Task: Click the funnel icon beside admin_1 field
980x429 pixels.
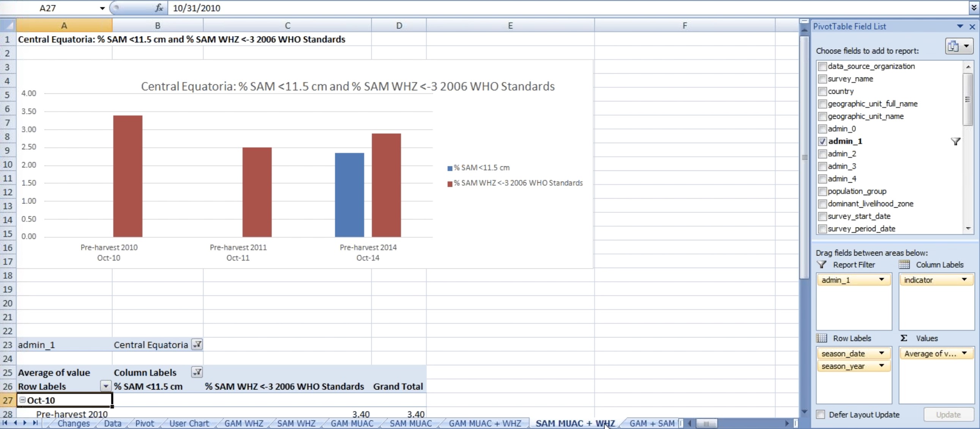Action: [955, 142]
